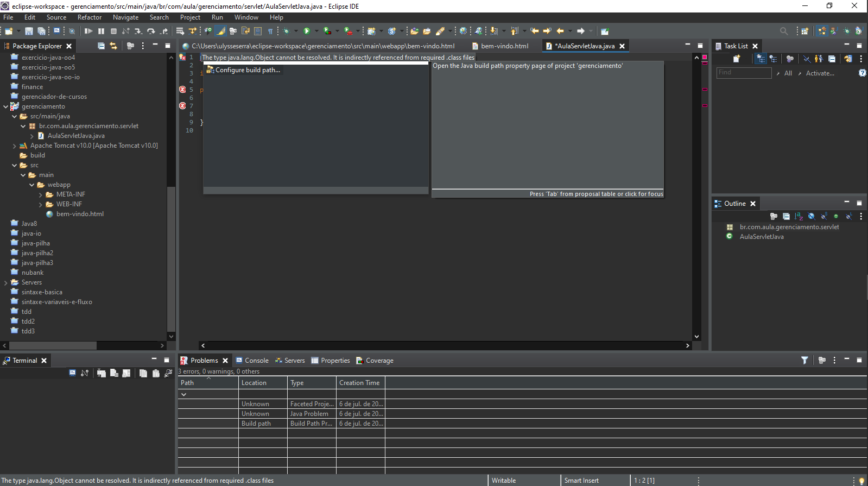Toggle Hide Fields icon in Outline

(811, 216)
